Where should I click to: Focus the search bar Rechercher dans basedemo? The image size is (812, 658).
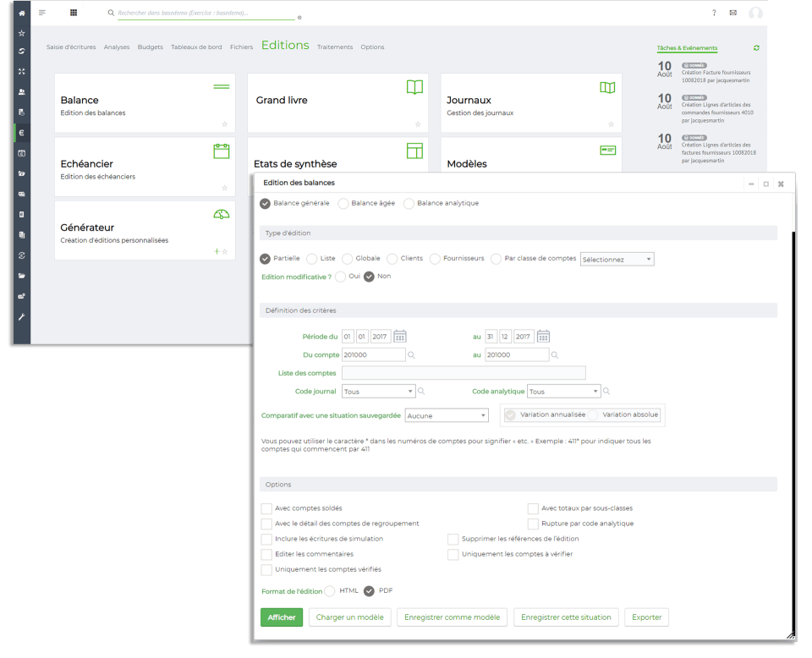pyautogui.click(x=206, y=13)
